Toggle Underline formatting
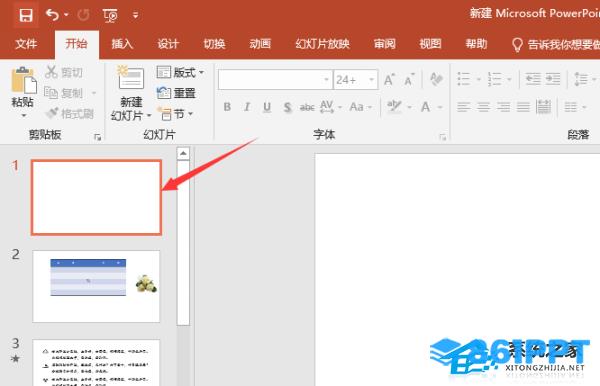 pyautogui.click(x=267, y=107)
